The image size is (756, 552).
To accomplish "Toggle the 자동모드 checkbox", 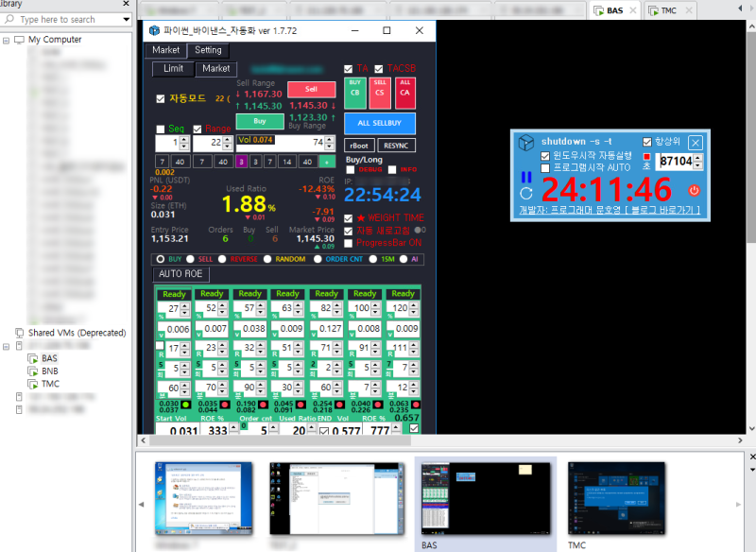I will coord(161,99).
